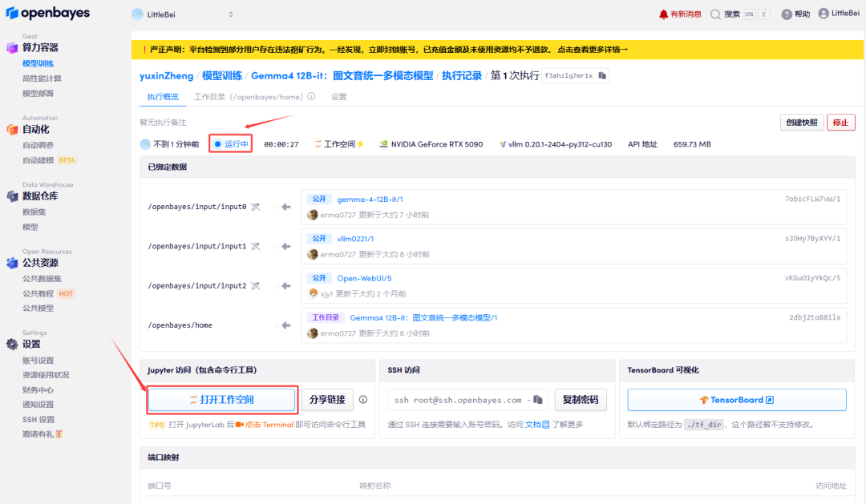Click the NVIDIA GPU icon
The height and width of the screenshot is (504, 866).
pyautogui.click(x=383, y=144)
